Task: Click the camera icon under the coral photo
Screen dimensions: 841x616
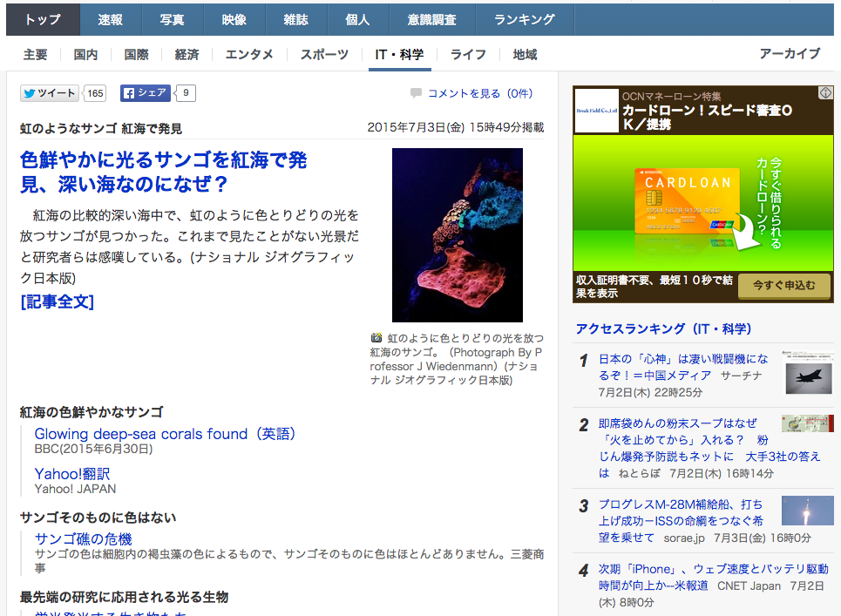Action: (376, 337)
